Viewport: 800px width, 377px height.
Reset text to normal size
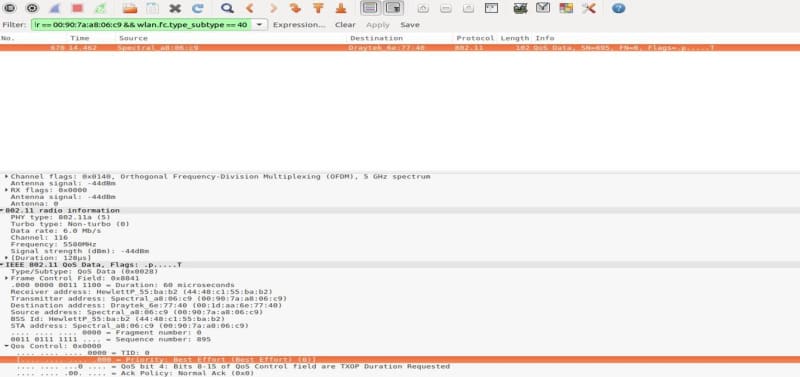468,8
